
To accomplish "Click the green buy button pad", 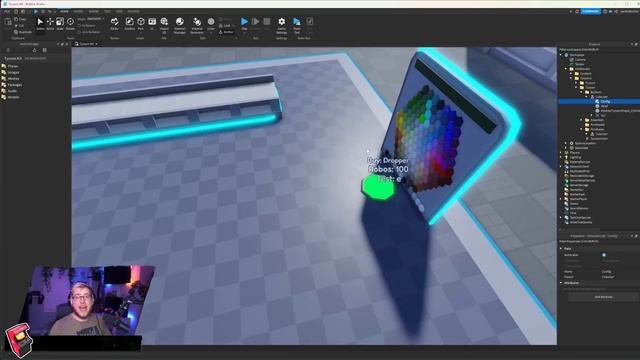I will [x=378, y=188].
